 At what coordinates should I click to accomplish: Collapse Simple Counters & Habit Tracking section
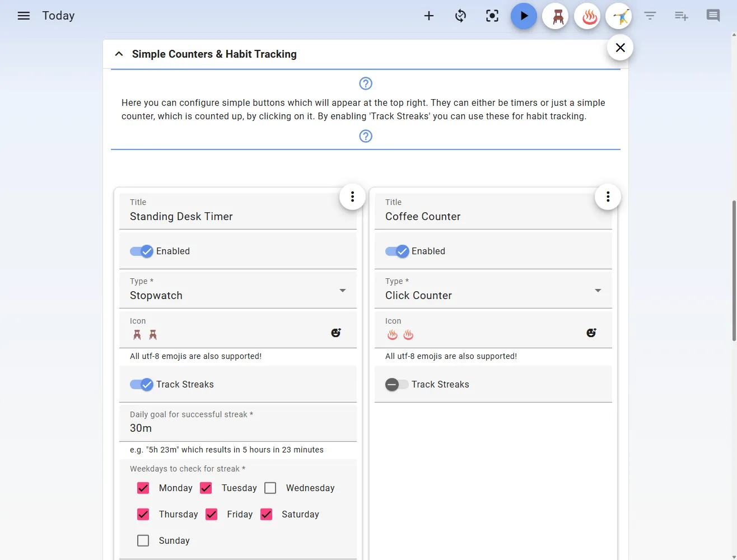tap(119, 54)
